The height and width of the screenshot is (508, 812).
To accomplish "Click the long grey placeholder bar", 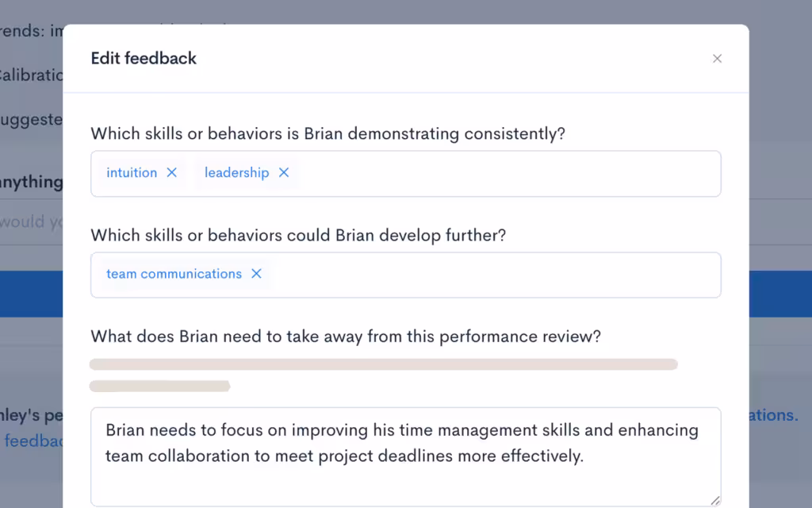I will [x=384, y=364].
